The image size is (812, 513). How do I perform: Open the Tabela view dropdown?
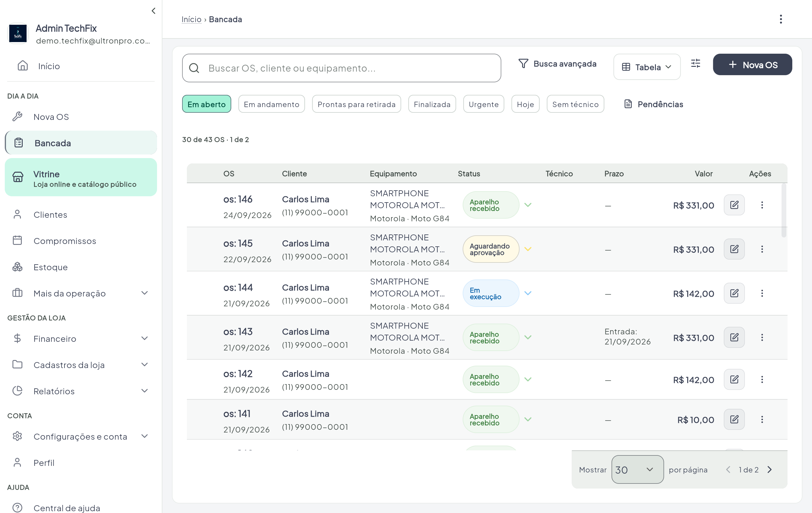click(x=647, y=67)
